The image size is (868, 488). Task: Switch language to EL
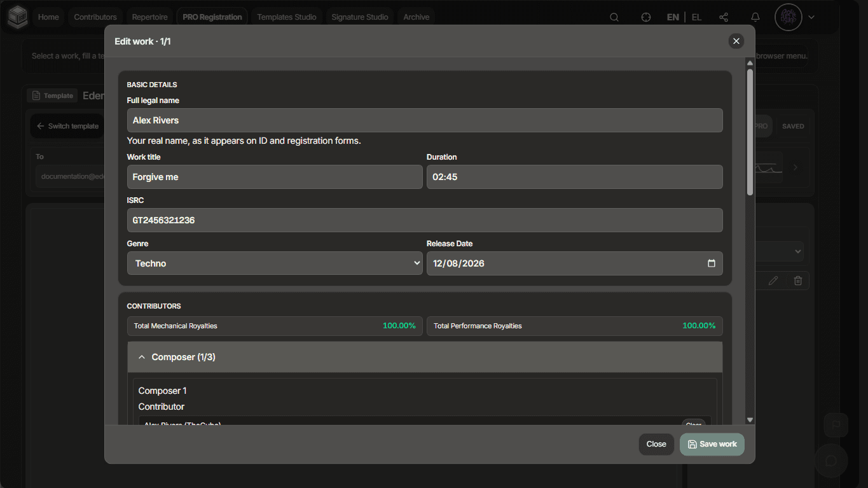[x=696, y=17]
